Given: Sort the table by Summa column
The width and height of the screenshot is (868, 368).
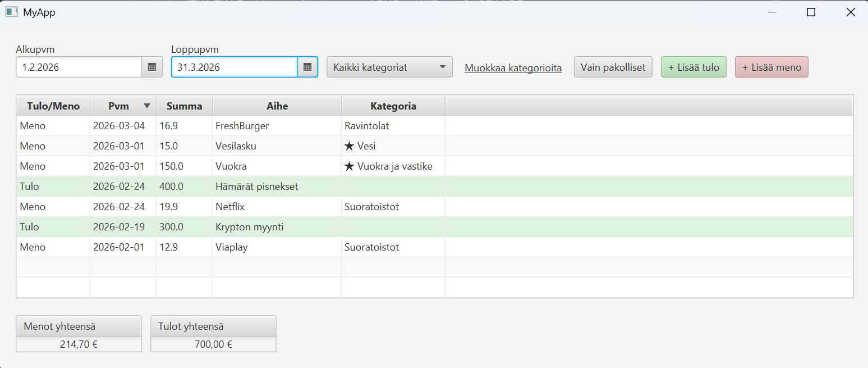Looking at the screenshot, I should pos(184,106).
